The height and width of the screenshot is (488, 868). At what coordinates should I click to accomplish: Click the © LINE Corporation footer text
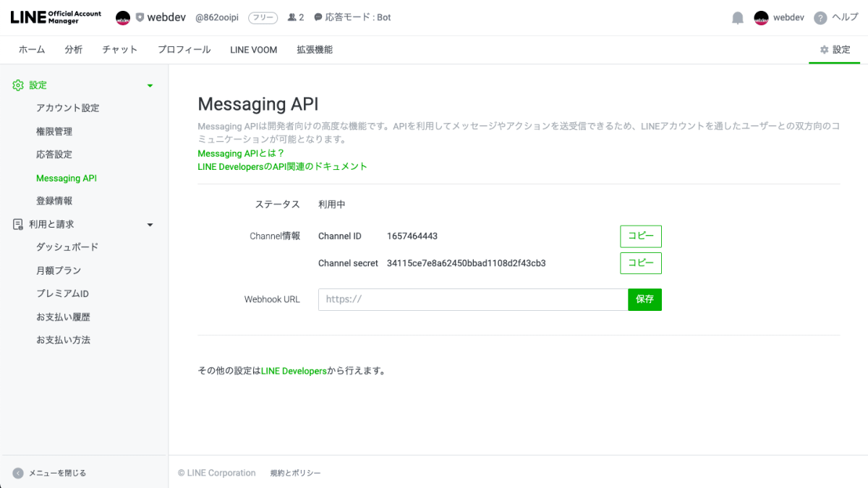(x=217, y=473)
